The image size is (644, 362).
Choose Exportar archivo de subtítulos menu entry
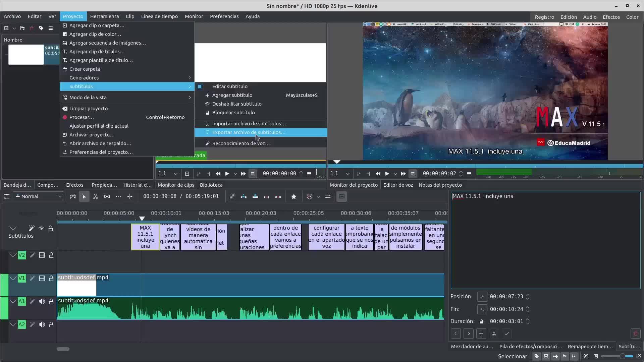tap(249, 132)
